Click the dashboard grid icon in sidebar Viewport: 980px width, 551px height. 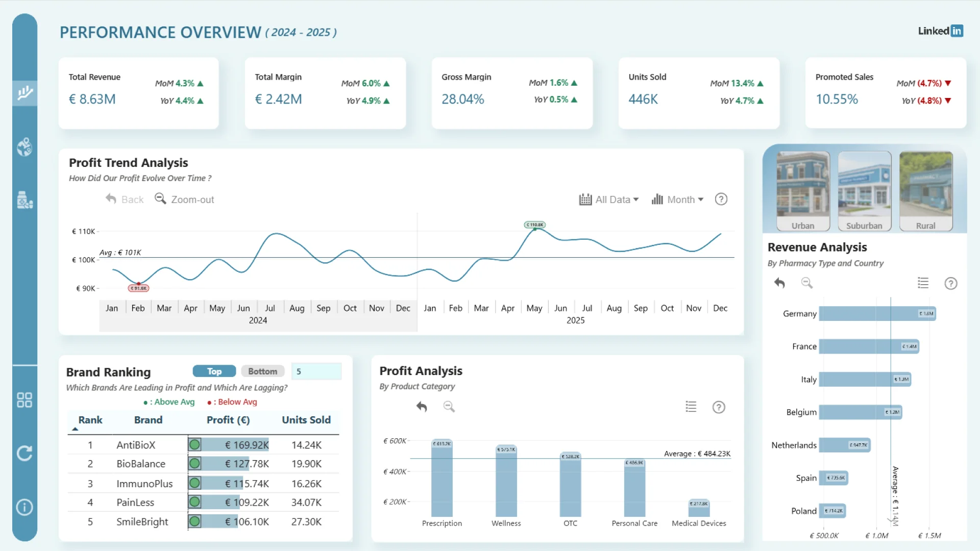point(24,400)
